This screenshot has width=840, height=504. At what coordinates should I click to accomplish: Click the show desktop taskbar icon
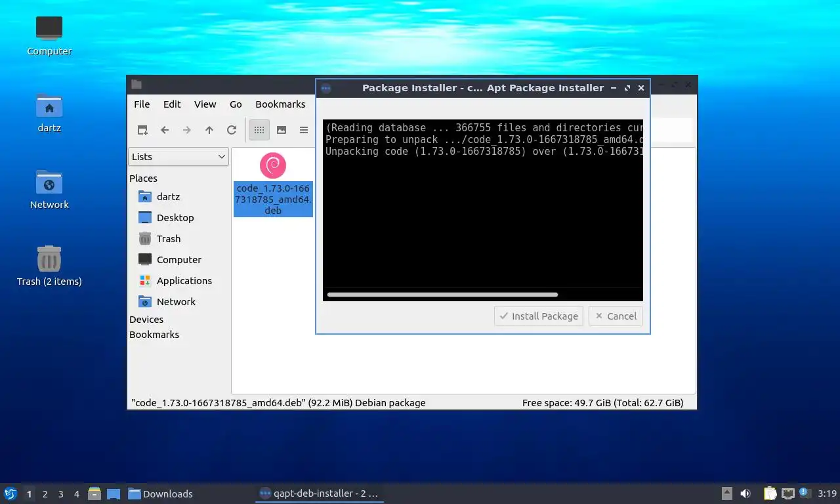[114, 493]
